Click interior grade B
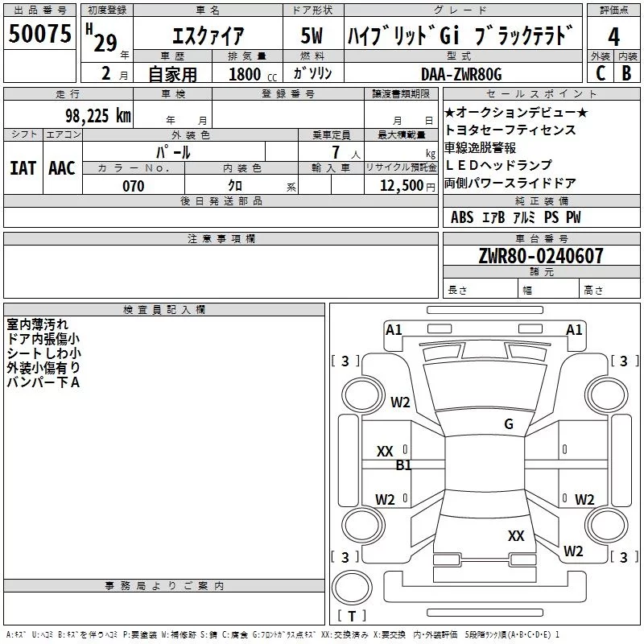 627,73
